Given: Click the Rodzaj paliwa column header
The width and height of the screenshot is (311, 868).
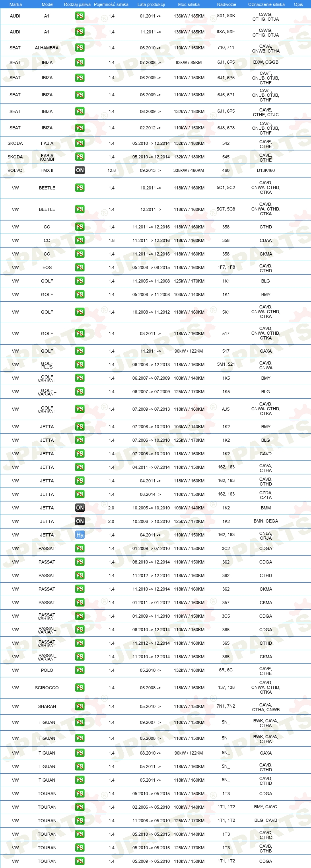Looking at the screenshot, I should coord(77,4).
